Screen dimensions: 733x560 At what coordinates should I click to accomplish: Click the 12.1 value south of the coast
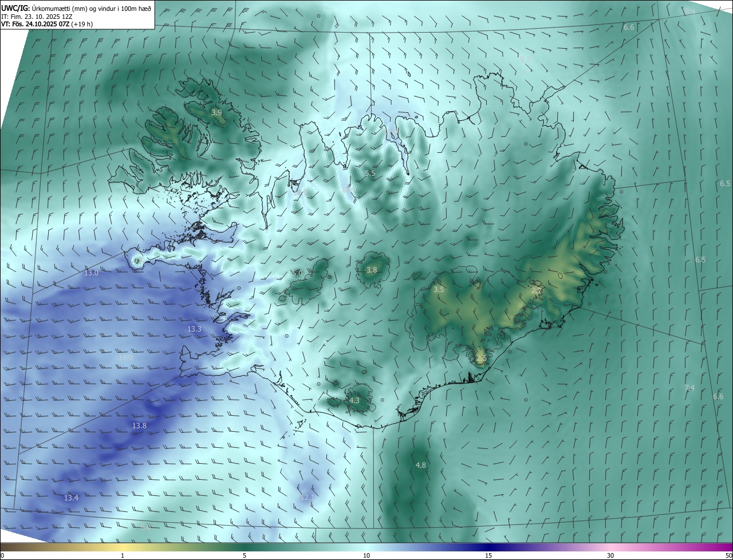308,497
